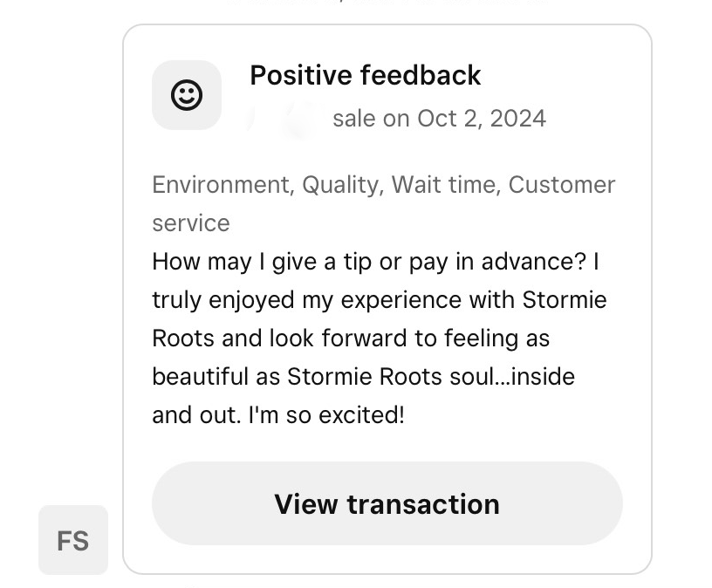
Task: Select the Environment feedback category
Action: pyautogui.click(x=221, y=185)
